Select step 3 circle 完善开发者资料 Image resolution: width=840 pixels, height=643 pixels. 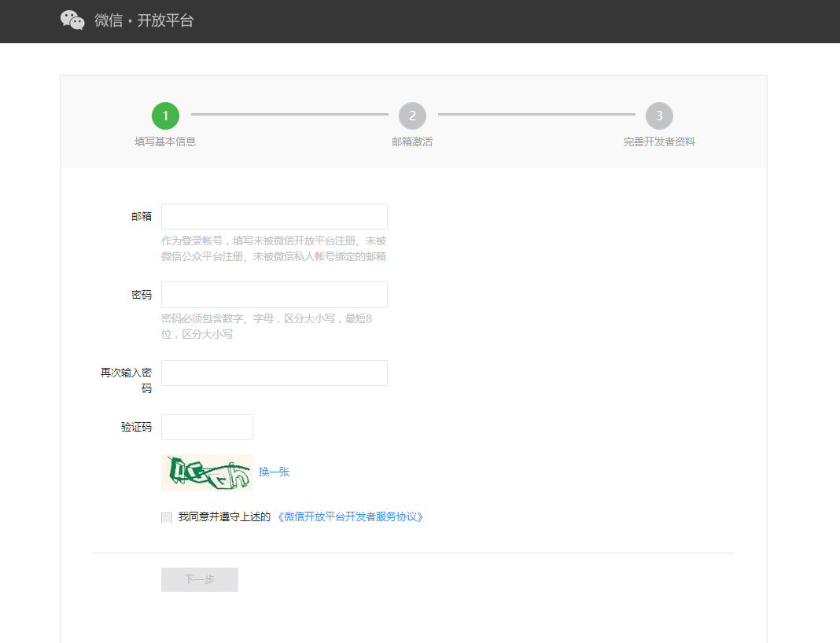click(x=659, y=116)
